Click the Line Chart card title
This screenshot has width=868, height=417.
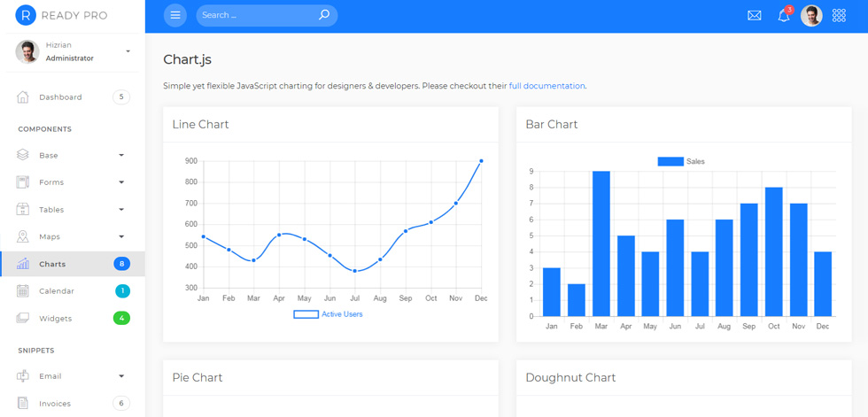click(200, 125)
